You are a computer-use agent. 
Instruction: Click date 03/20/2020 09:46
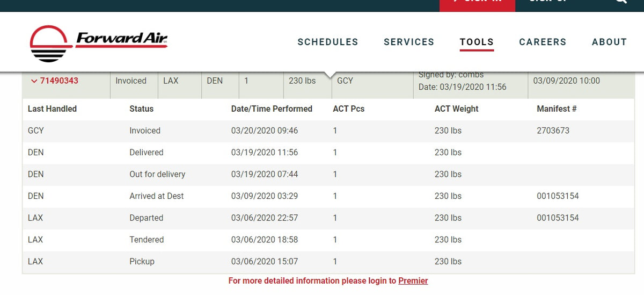point(265,131)
